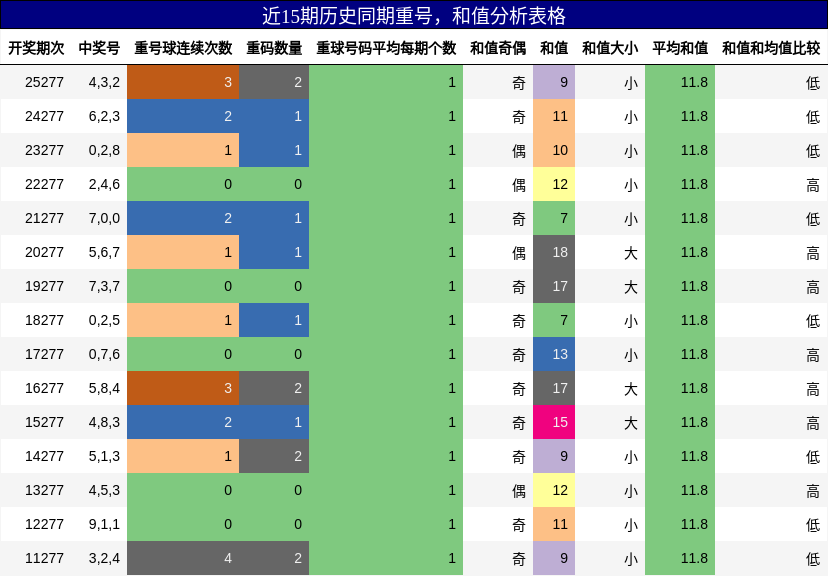Select the gray repeat count 2 in row 14277
The width and height of the screenshot is (828, 576).
(274, 456)
